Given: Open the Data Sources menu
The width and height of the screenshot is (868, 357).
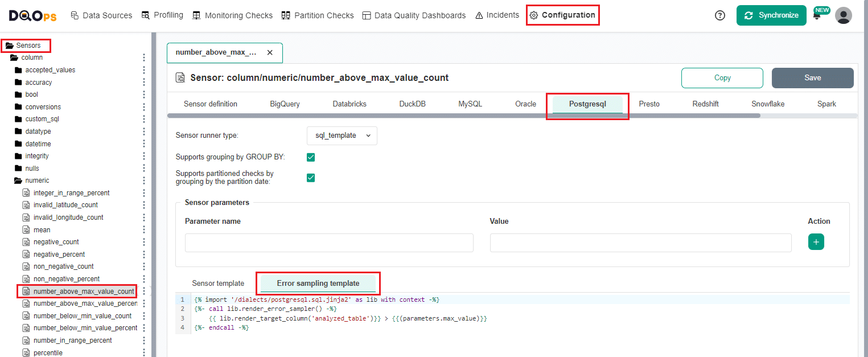Looking at the screenshot, I should (x=101, y=15).
